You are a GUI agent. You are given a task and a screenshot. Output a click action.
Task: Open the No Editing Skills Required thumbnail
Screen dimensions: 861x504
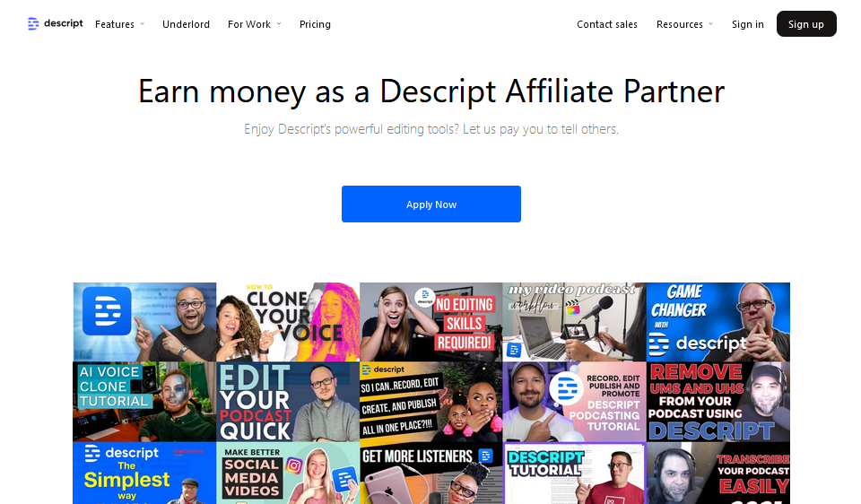tap(431, 322)
